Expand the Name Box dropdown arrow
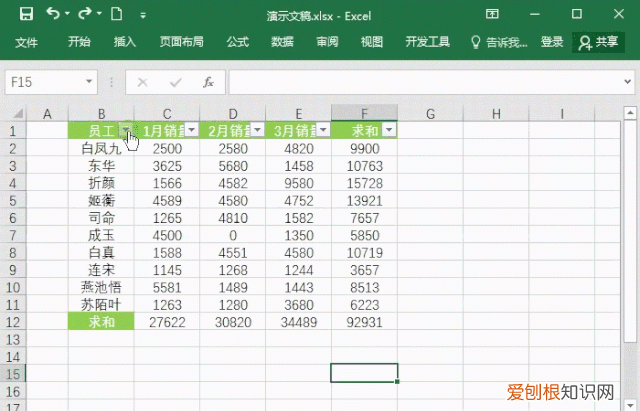The image size is (640, 411). click(x=89, y=82)
